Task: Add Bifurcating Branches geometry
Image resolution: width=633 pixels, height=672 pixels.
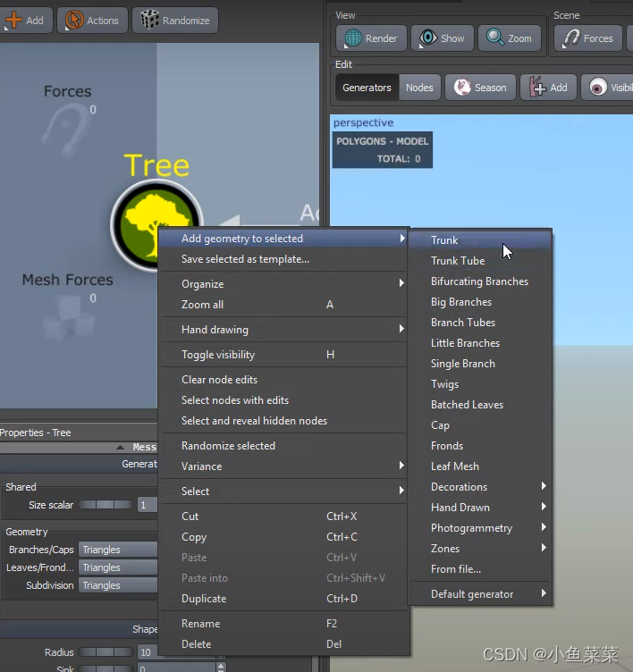Action: pos(479,281)
